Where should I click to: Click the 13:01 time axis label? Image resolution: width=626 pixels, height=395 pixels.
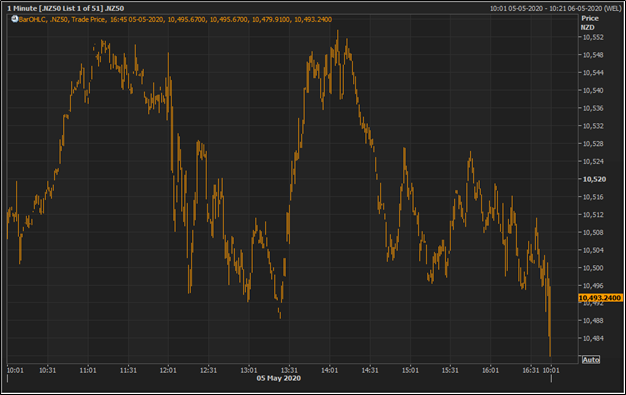click(x=249, y=370)
